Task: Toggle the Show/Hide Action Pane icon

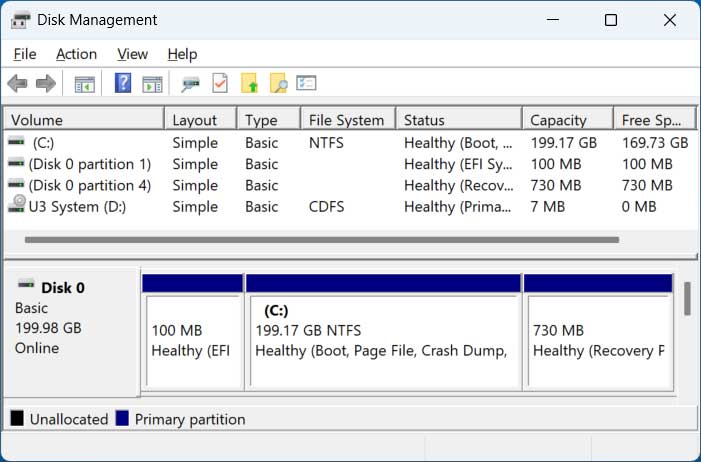Action: point(152,84)
